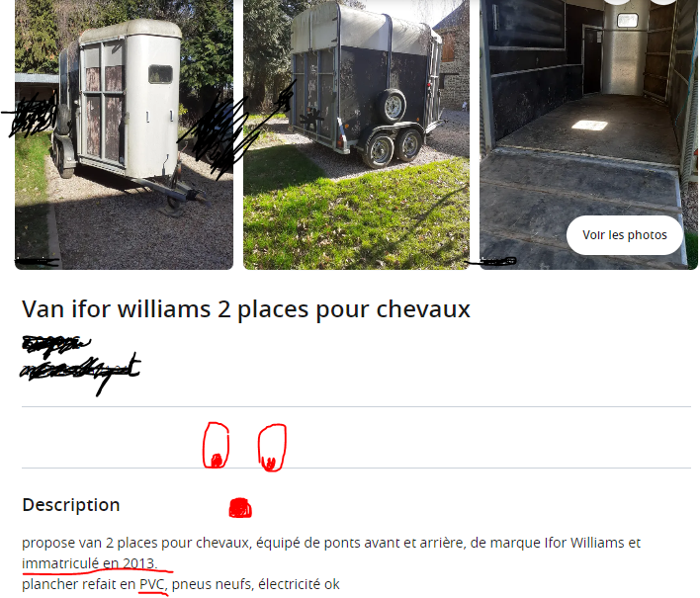Screen dimensions: 700x598
Task: Open the rear-view photo with the spare wheel
Action: [356, 134]
